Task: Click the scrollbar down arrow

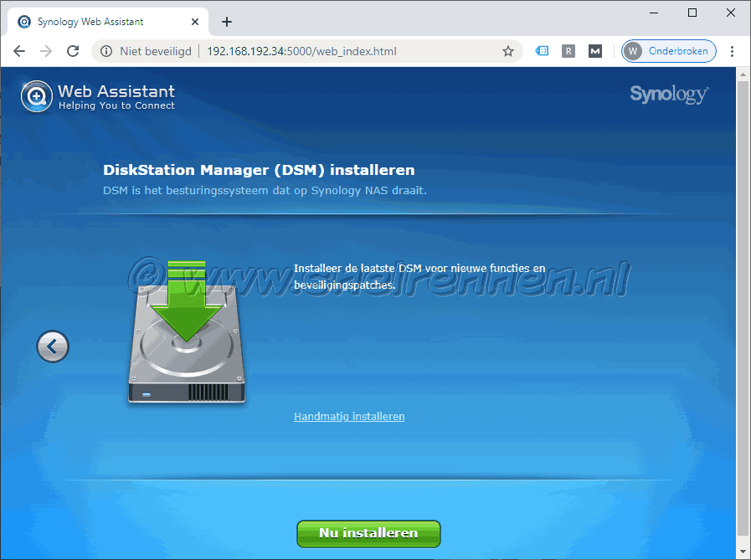Action: click(x=743, y=551)
